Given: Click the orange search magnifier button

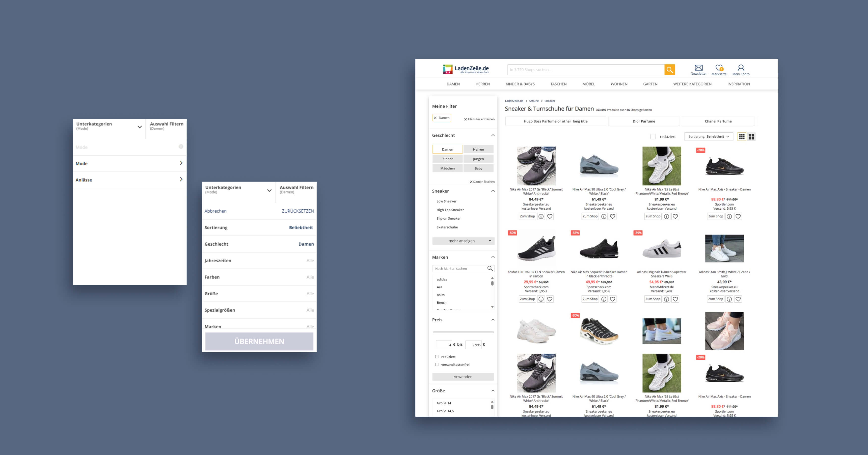Looking at the screenshot, I should [669, 70].
